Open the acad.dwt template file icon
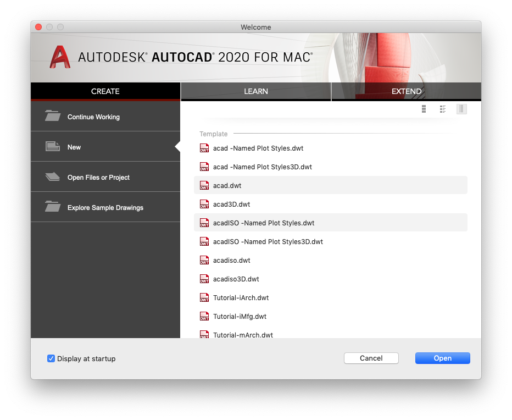This screenshot has height=420, width=512. coord(204,185)
